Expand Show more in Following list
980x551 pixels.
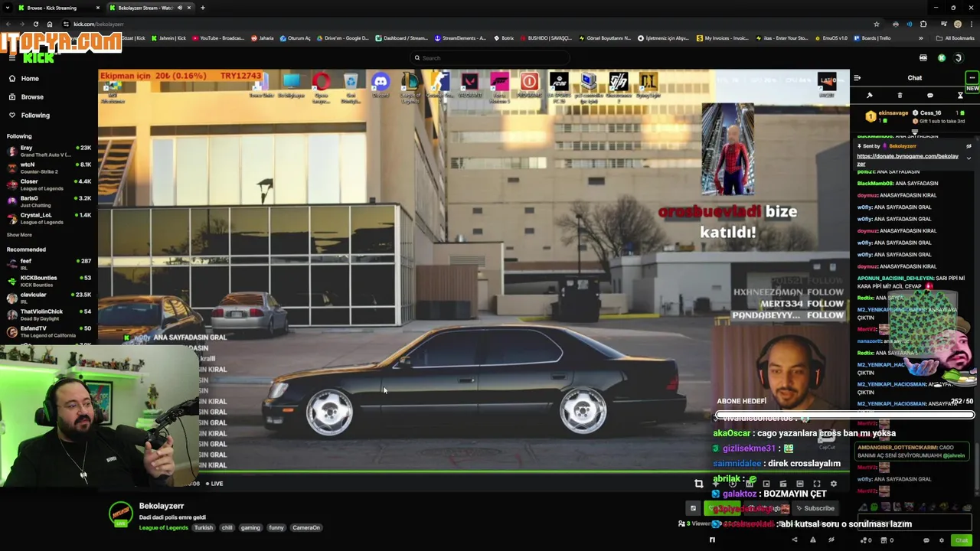(19, 235)
